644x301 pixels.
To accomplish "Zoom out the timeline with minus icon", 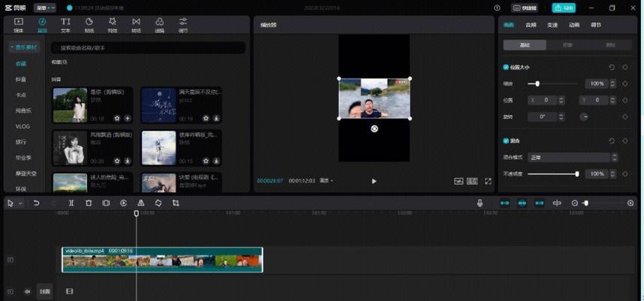I will (x=575, y=203).
